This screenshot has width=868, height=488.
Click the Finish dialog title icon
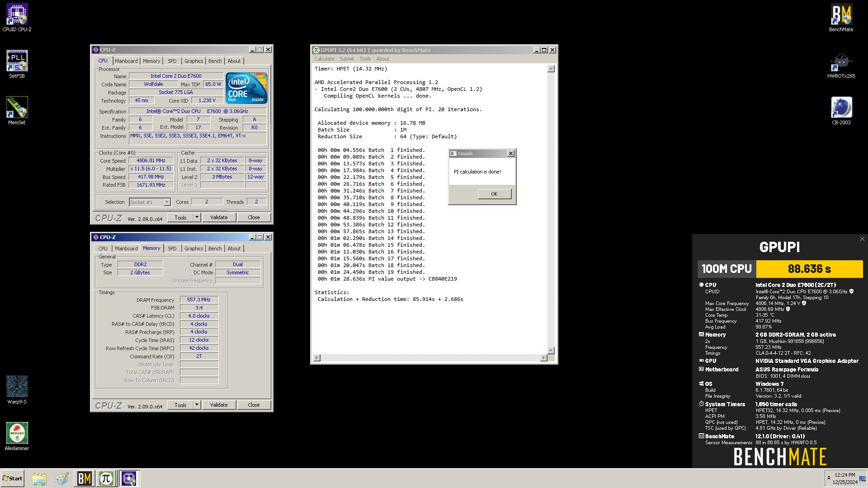pyautogui.click(x=453, y=154)
